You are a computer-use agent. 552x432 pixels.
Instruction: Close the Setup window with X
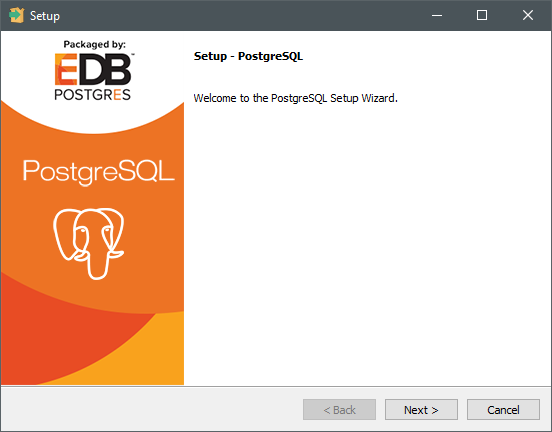[528, 15]
